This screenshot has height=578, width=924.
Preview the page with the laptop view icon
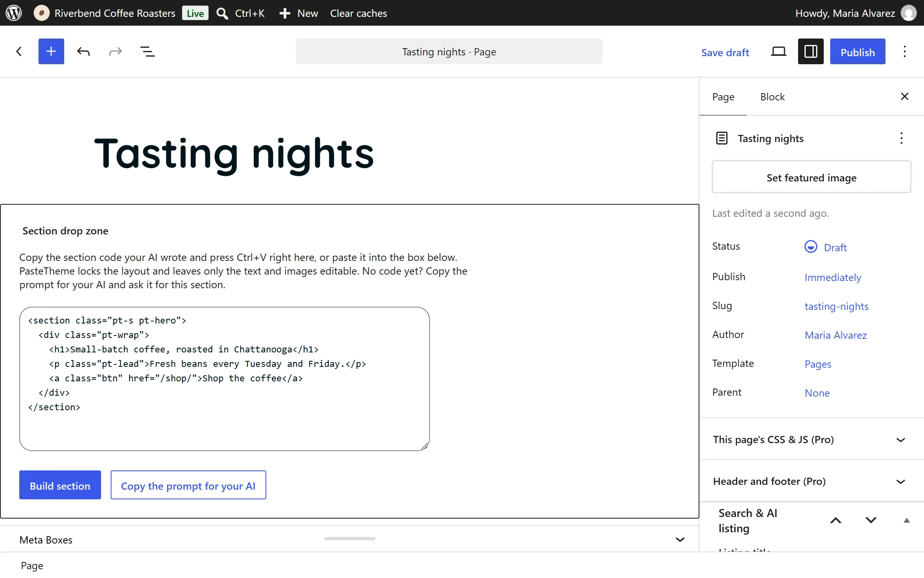click(779, 51)
